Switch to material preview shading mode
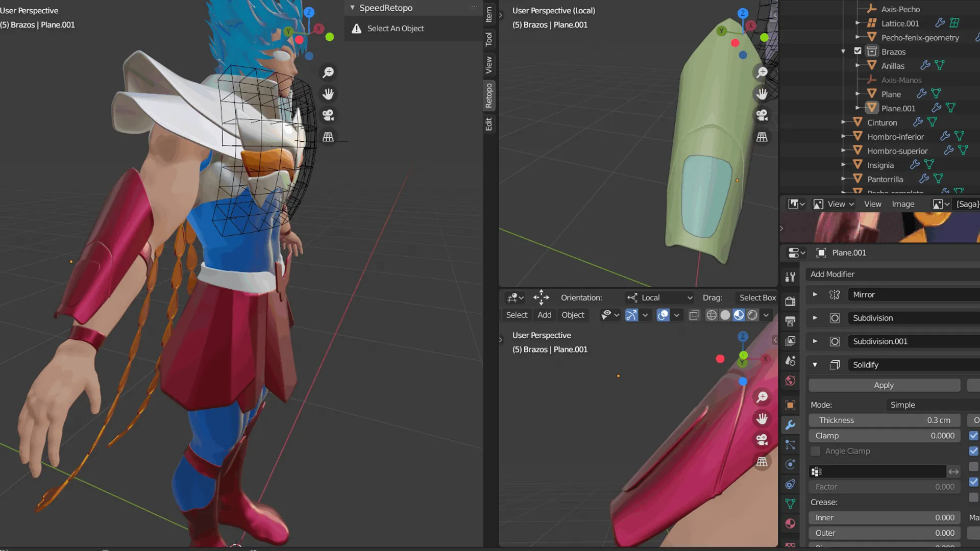The image size is (980, 551). (x=739, y=315)
